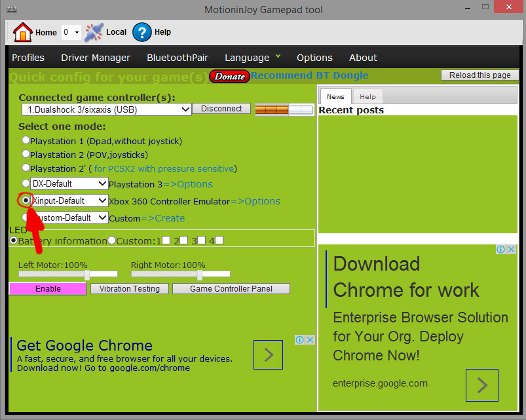Click the red Donate badge
The width and height of the screenshot is (526, 420).
pyautogui.click(x=229, y=77)
